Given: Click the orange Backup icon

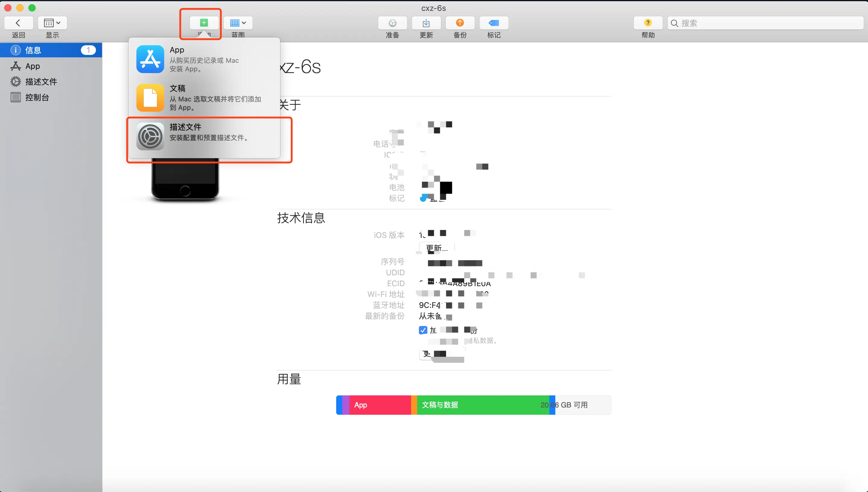Looking at the screenshot, I should (460, 23).
